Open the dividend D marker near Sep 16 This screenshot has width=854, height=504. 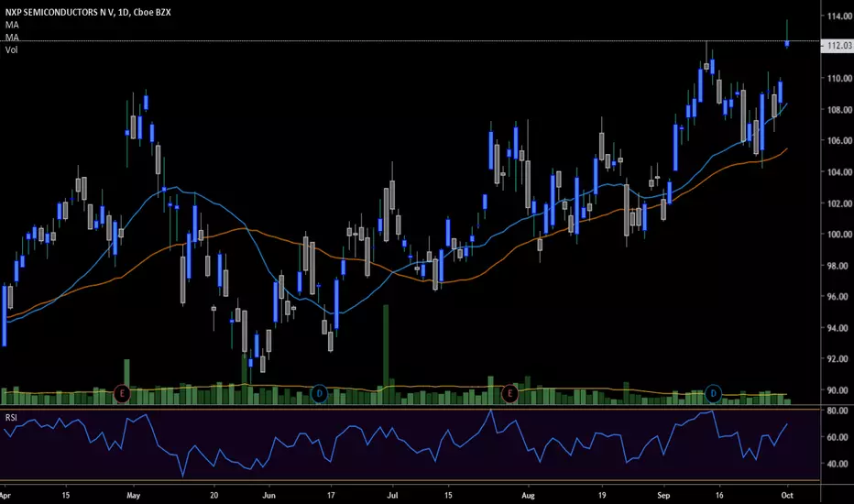coord(713,393)
